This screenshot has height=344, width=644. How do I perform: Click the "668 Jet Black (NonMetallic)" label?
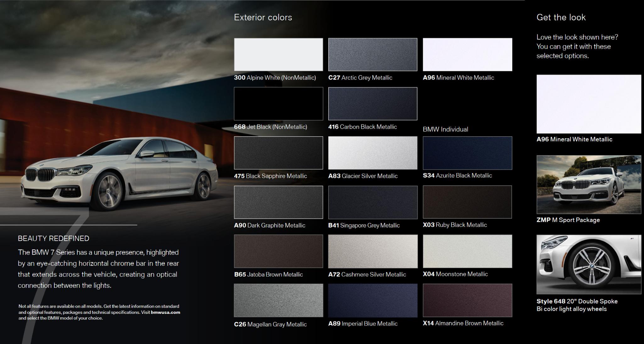click(x=270, y=127)
